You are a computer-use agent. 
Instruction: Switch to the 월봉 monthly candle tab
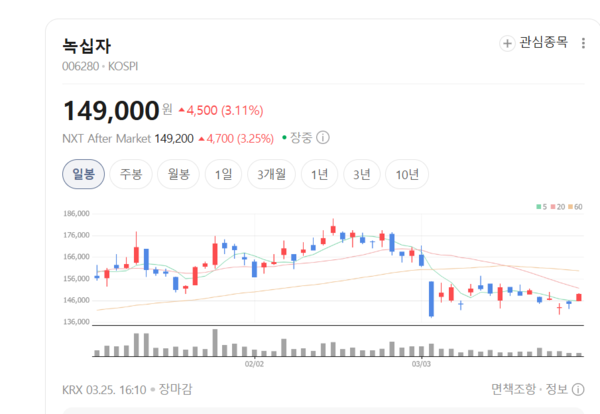179,174
